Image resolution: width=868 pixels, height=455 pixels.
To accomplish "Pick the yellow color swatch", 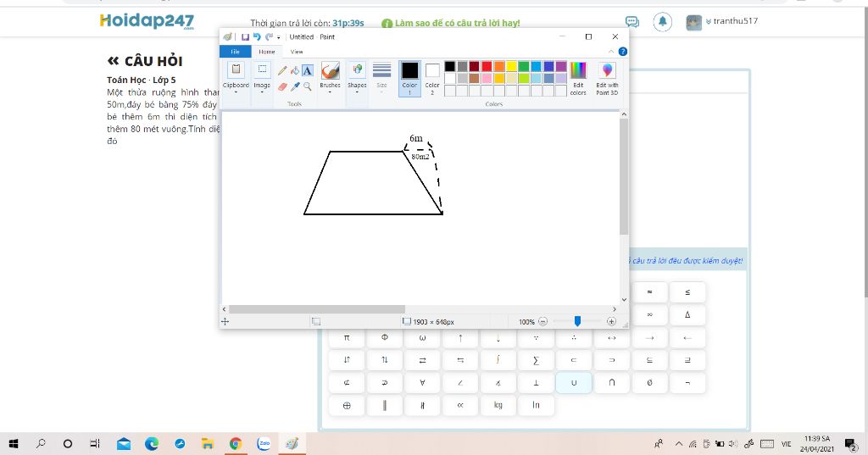I will tap(511, 66).
